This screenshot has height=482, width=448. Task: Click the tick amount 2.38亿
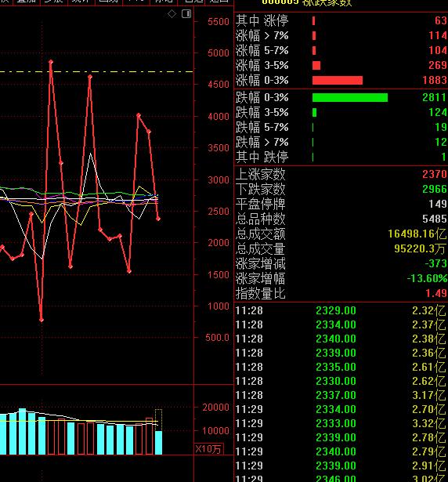coord(429,339)
